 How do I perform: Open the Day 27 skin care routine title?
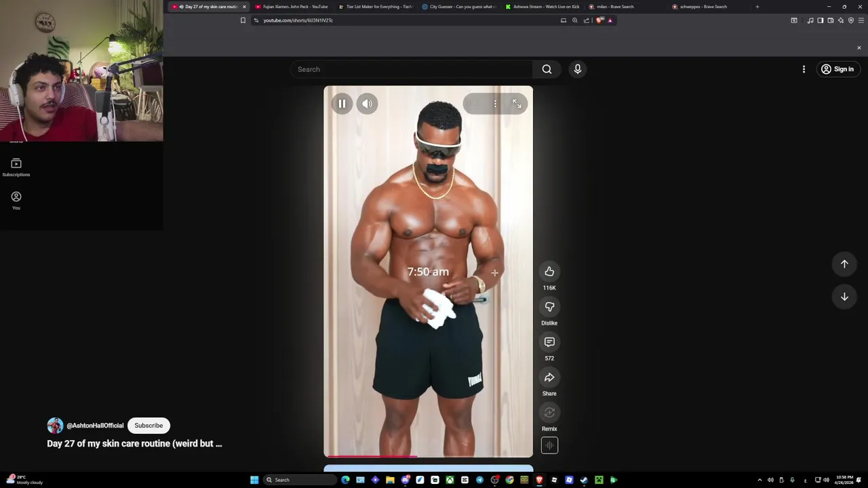[134, 443]
